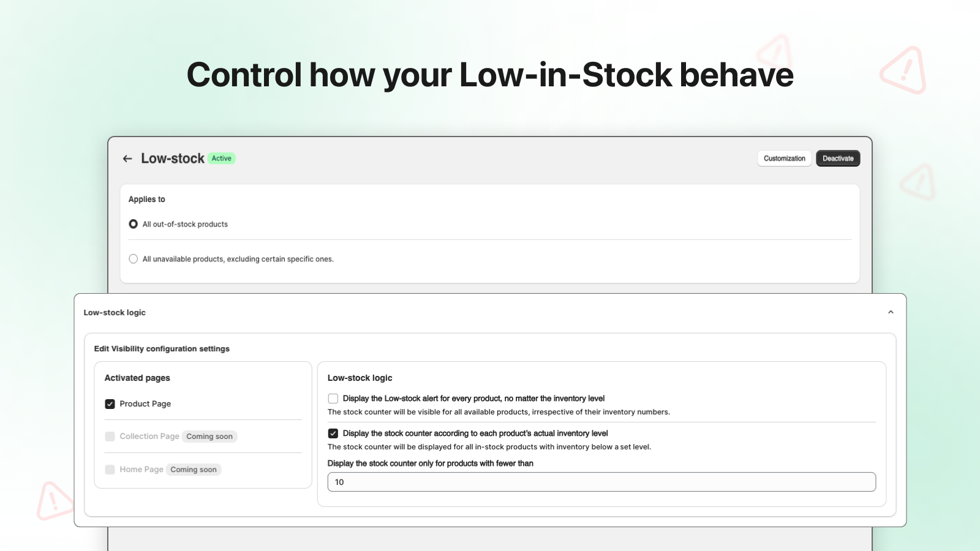Click the Active status badge
Viewport: 980px width, 551px height.
222,159
